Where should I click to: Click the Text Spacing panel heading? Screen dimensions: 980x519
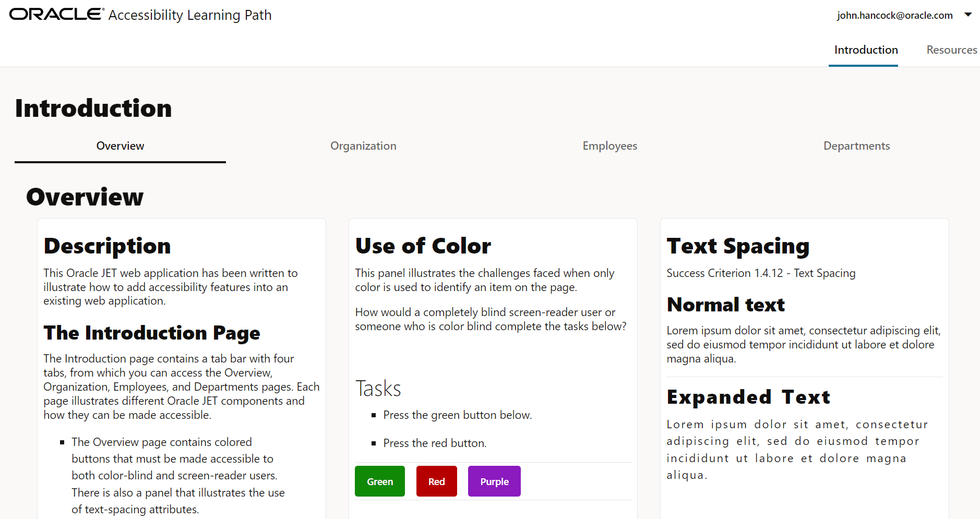pos(738,246)
